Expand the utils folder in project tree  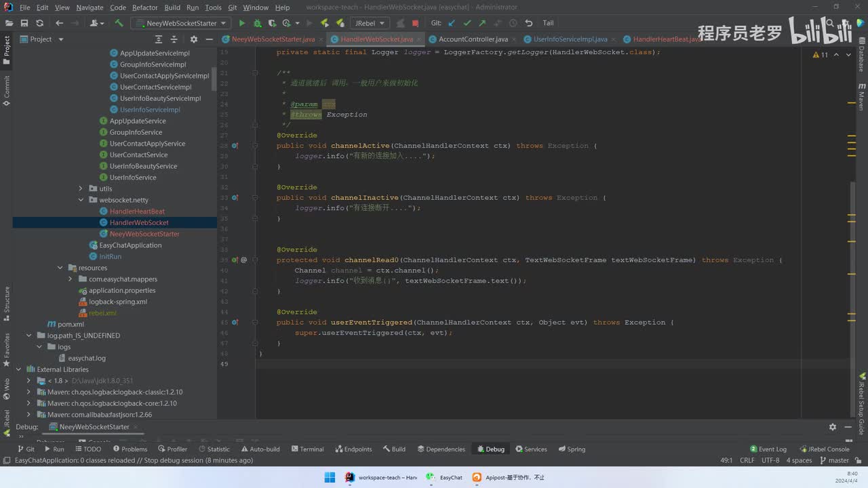81,188
